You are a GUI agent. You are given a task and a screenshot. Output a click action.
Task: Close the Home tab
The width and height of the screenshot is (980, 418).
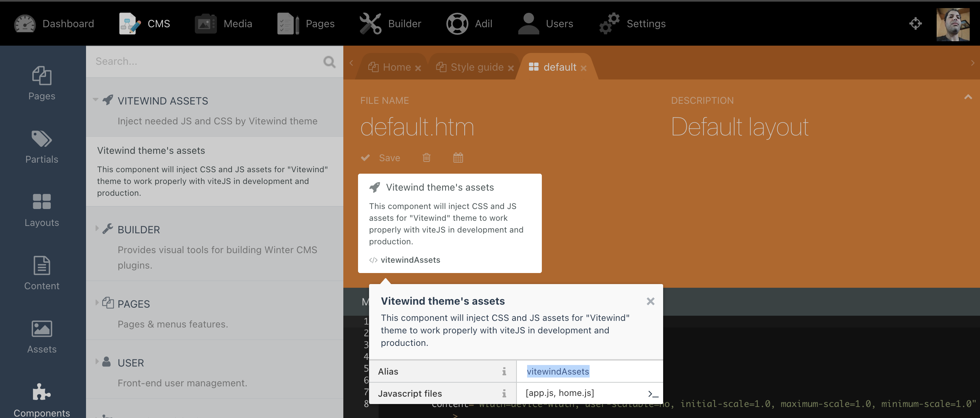[418, 68]
